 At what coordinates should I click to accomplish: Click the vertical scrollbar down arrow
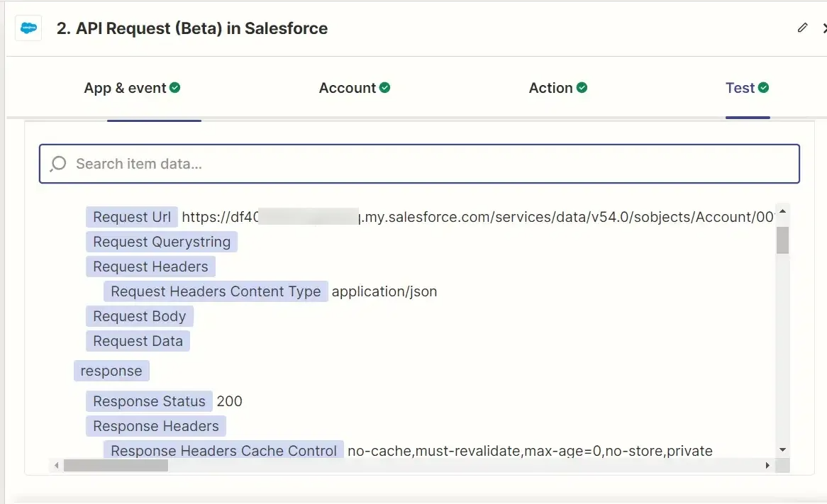pyautogui.click(x=783, y=449)
